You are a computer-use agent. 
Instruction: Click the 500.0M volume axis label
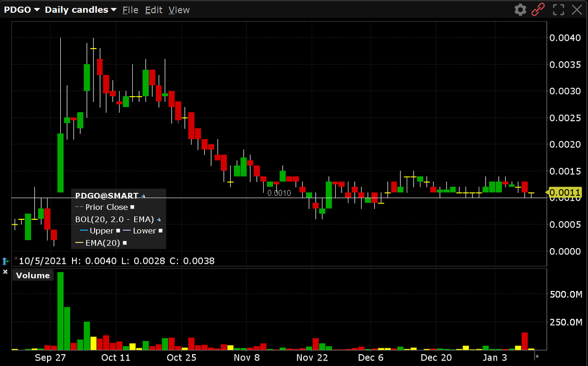tap(565, 294)
